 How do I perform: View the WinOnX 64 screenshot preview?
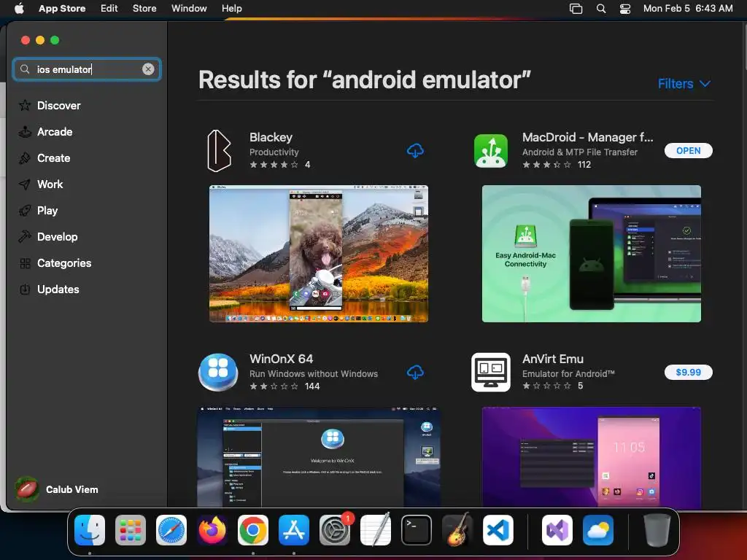coord(319,456)
